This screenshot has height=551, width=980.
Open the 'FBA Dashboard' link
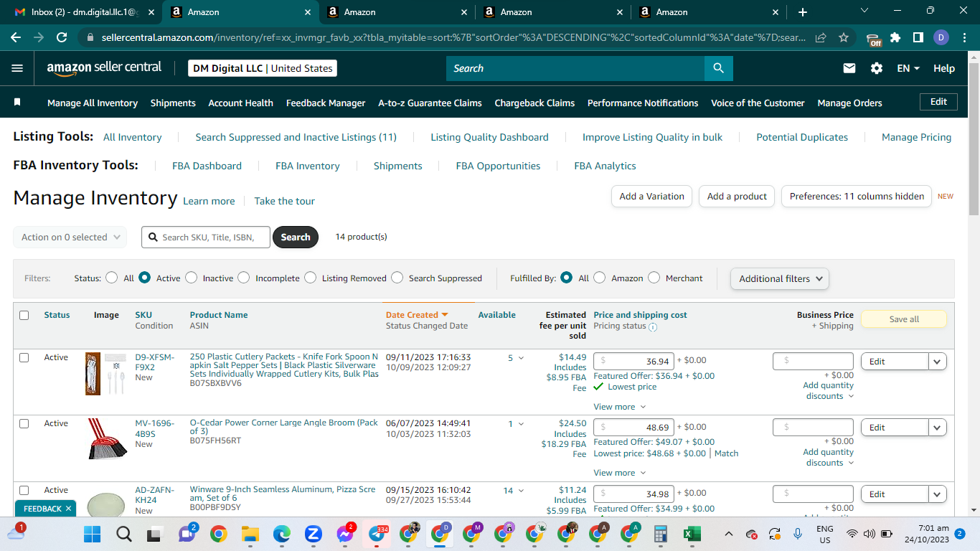click(x=207, y=166)
